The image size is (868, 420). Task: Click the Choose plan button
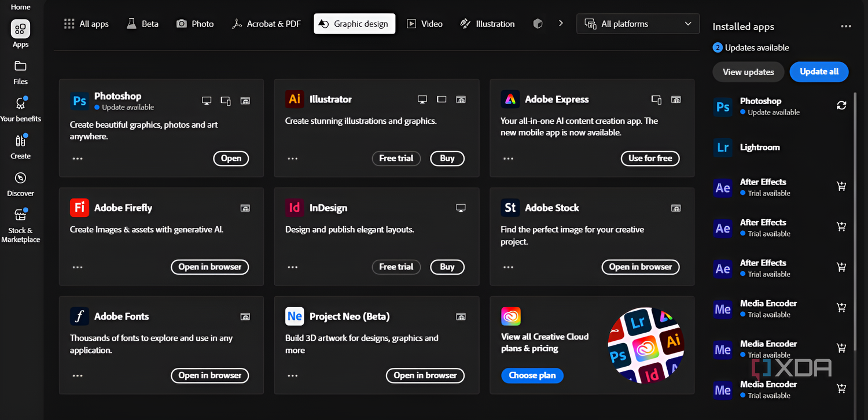[532, 375]
